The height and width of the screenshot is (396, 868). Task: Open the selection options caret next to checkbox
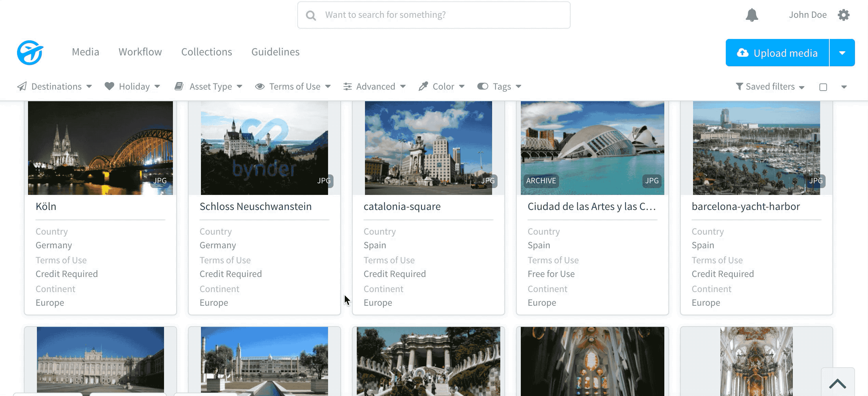click(x=844, y=87)
